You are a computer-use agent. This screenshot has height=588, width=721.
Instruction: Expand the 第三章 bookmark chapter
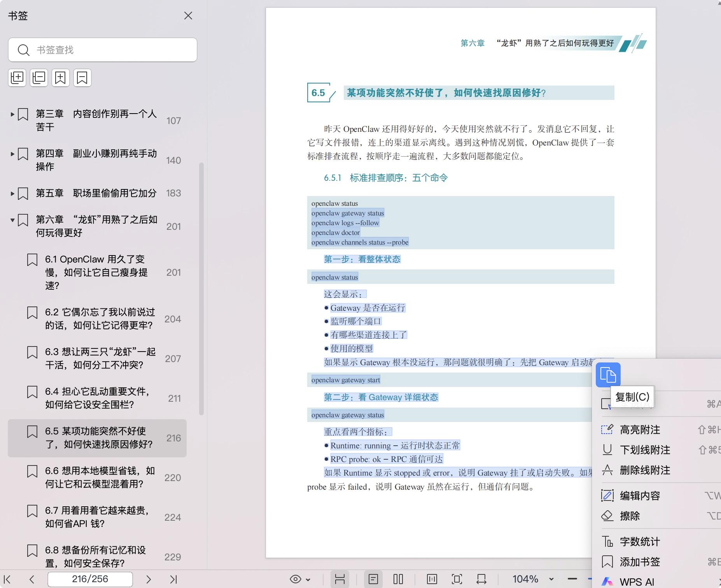12,114
